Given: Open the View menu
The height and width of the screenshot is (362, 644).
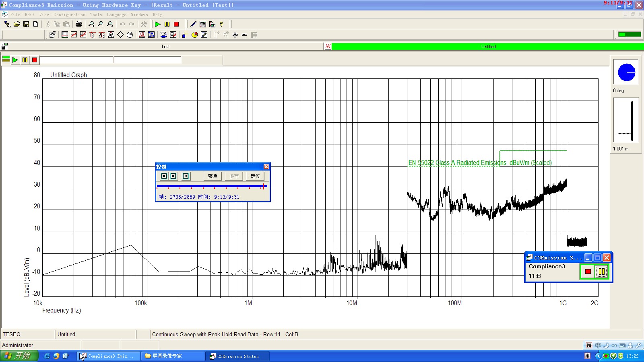Looking at the screenshot, I should pyautogui.click(x=44, y=14).
